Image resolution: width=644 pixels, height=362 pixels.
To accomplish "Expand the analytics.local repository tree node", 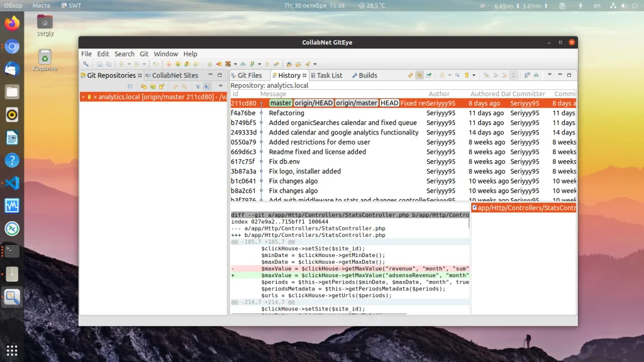I will 83,97.
